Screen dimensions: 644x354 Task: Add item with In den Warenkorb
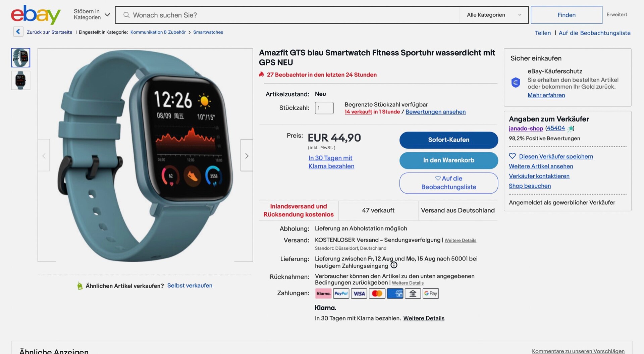pyautogui.click(x=448, y=160)
